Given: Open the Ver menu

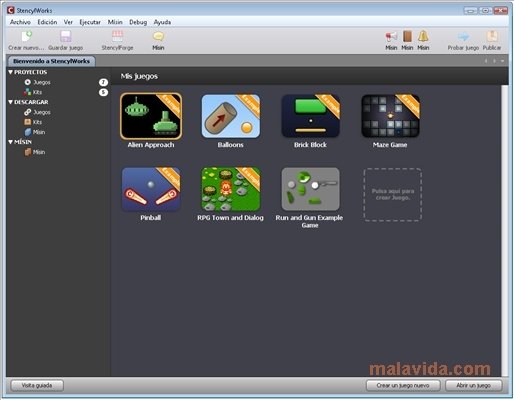Looking at the screenshot, I should (x=68, y=22).
